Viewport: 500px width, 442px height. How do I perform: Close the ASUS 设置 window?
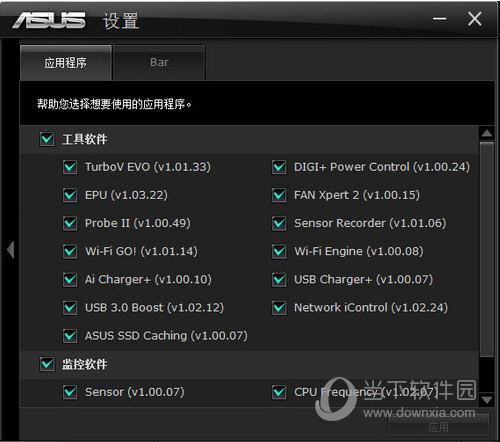click(474, 19)
